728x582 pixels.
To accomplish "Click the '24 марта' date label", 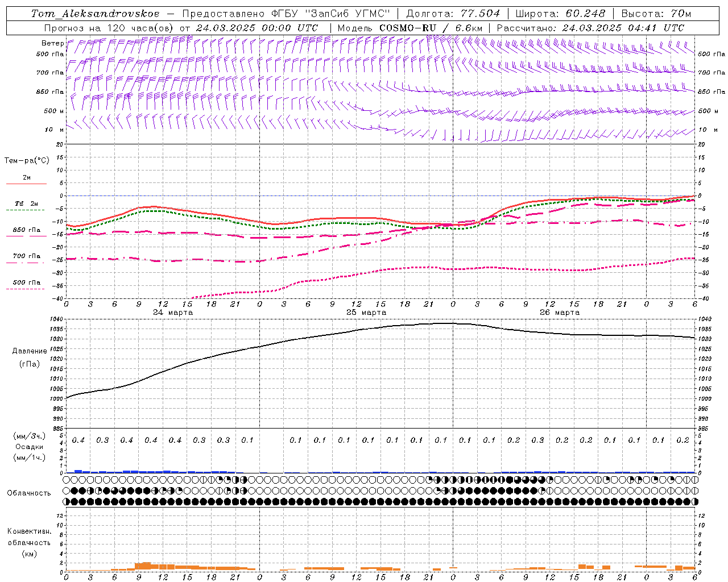I will click(173, 313).
